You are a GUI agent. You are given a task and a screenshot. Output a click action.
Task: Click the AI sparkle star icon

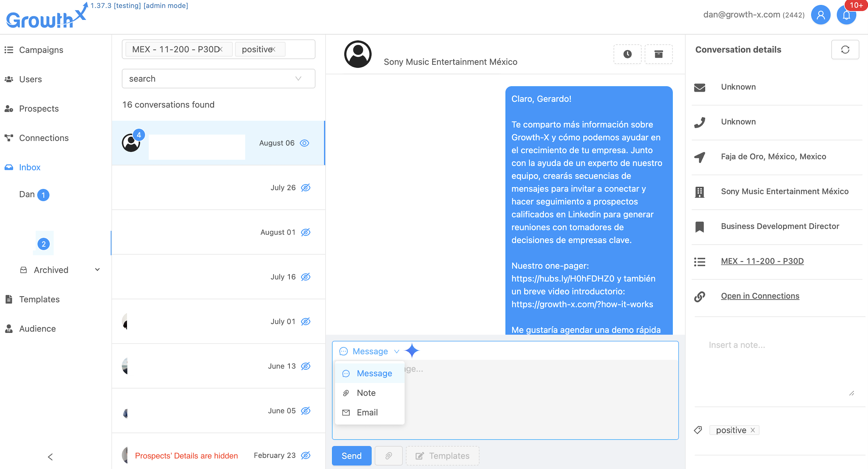[412, 351]
